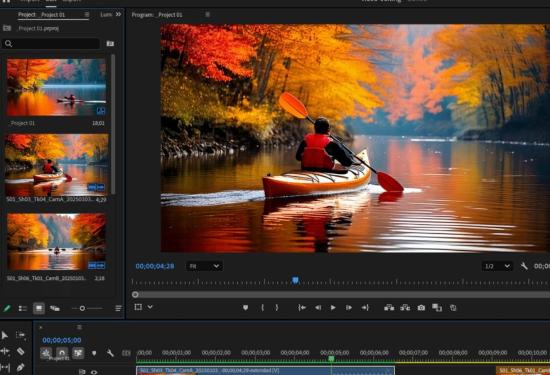Select the Slip tool
This screenshot has width=550, height=375.
tap(5, 367)
